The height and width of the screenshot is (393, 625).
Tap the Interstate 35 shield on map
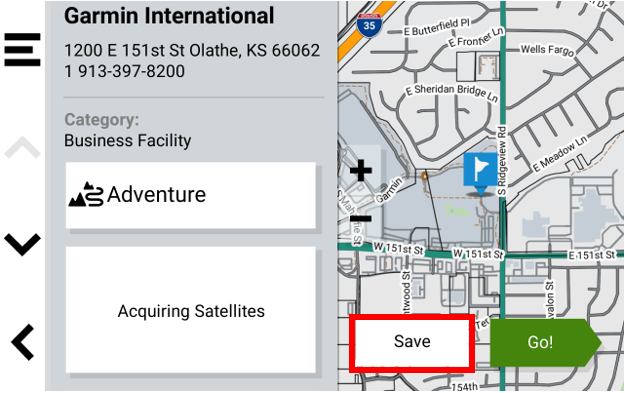[x=369, y=25]
